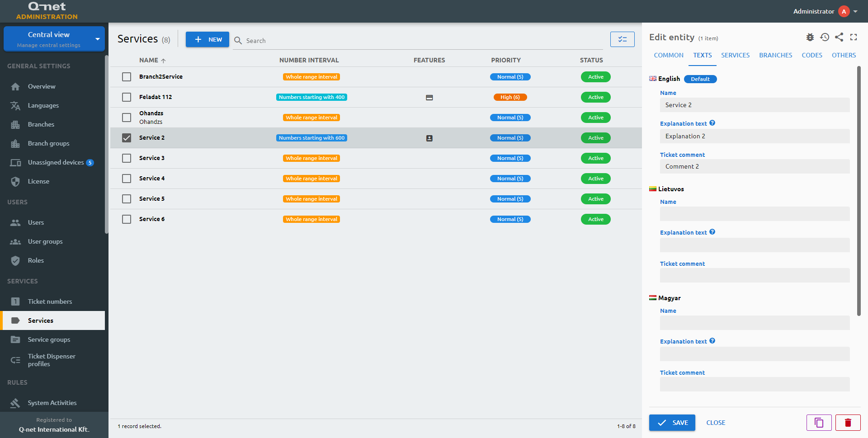Open Languages in the sidebar
868x438 pixels.
click(52, 105)
